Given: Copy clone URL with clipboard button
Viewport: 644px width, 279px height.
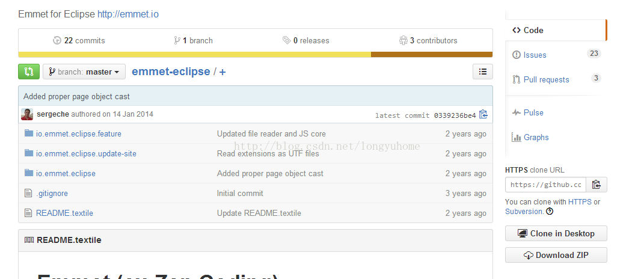Looking at the screenshot, I should (x=596, y=185).
